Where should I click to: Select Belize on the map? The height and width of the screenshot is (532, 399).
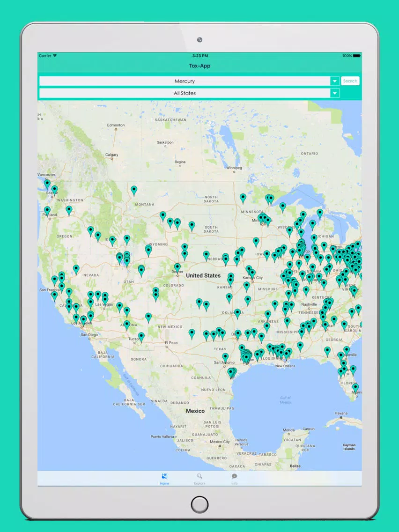(x=295, y=466)
